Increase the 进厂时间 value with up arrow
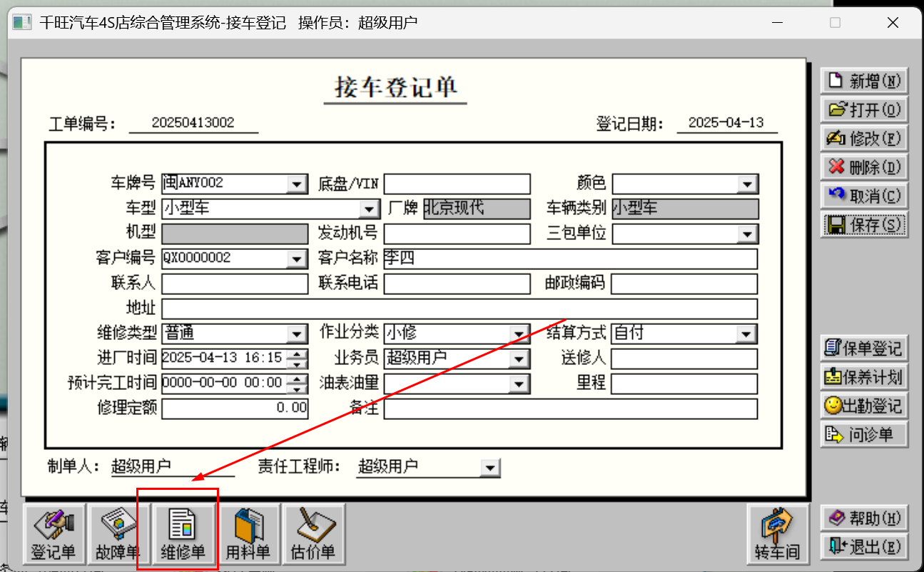The height and width of the screenshot is (572, 924). (300, 353)
